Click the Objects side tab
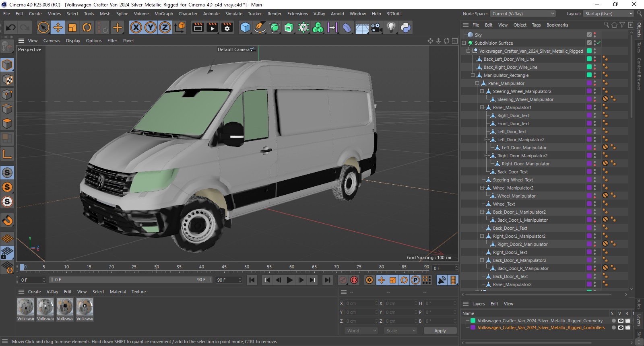The image size is (644, 346). click(x=639, y=30)
